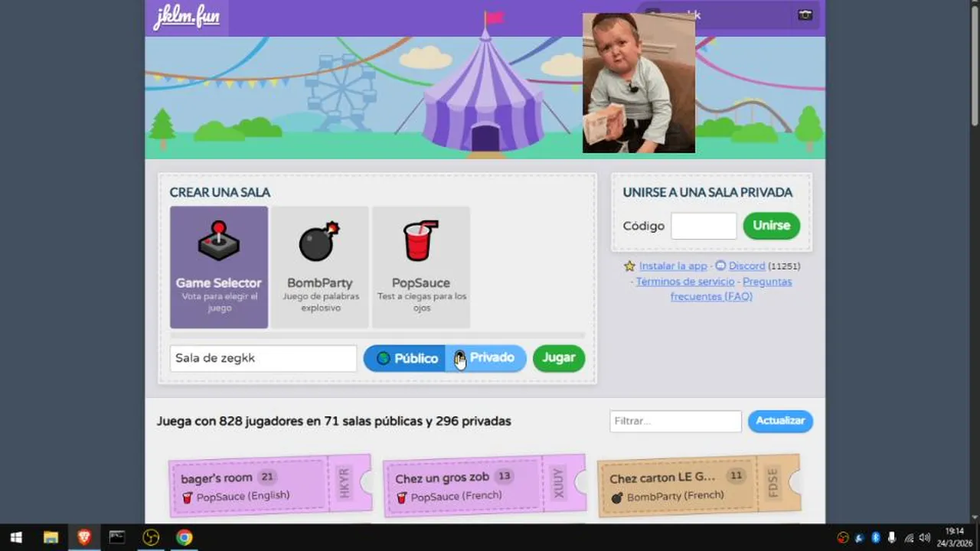Open File Explorer from the taskbar
The height and width of the screenshot is (551, 980).
51,537
